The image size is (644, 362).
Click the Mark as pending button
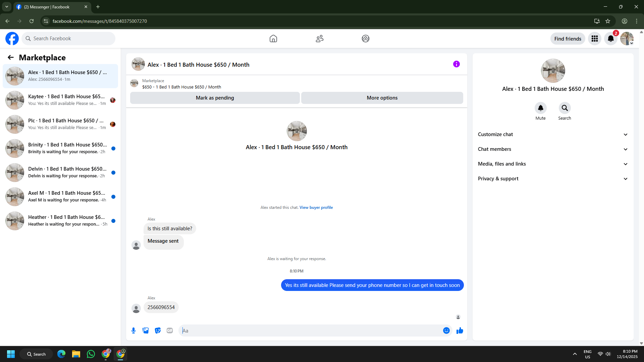pos(215,98)
